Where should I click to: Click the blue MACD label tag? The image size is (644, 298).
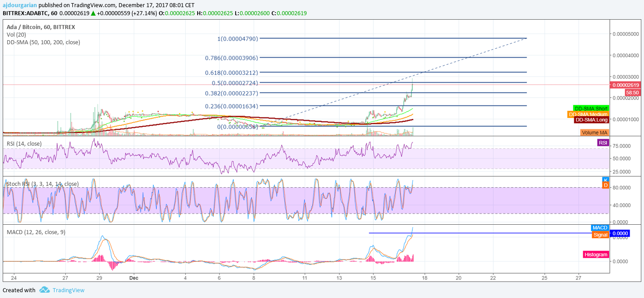(600, 228)
